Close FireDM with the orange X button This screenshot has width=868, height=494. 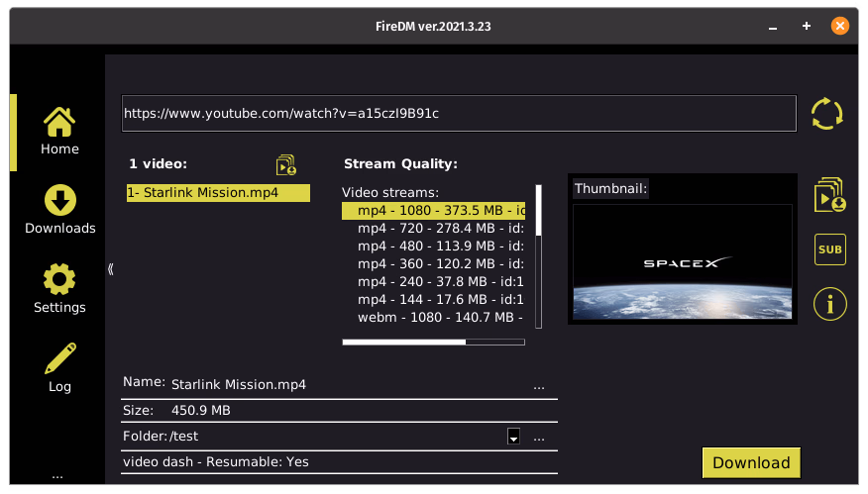point(840,26)
